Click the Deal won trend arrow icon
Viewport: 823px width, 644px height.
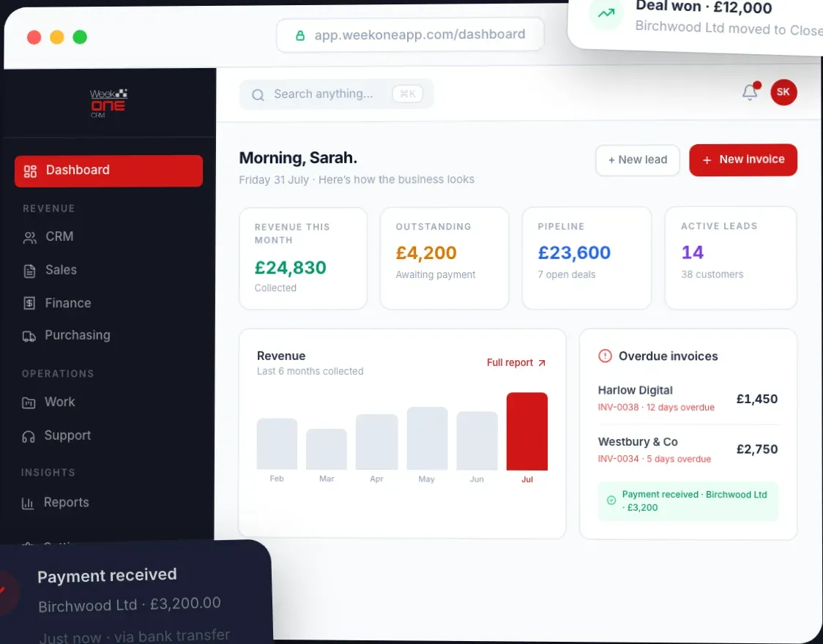pos(606,13)
